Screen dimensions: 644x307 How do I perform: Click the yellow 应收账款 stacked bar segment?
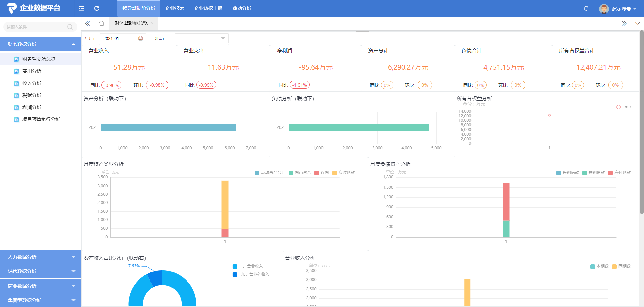pos(225,205)
